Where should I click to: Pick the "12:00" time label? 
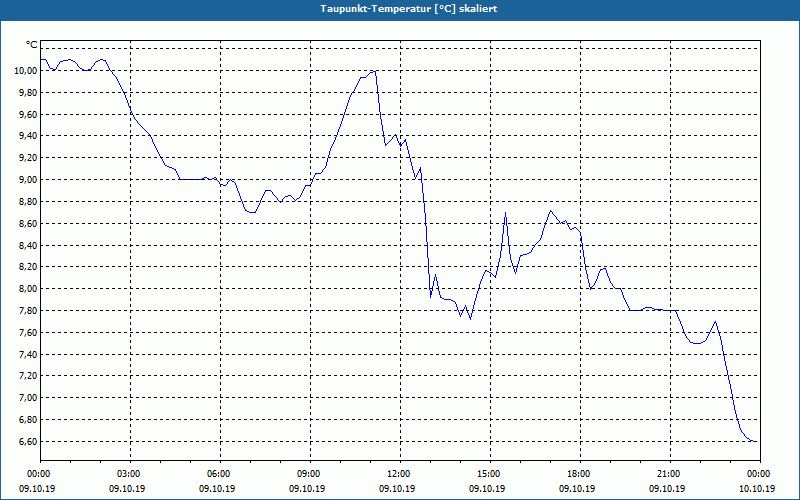click(x=401, y=474)
